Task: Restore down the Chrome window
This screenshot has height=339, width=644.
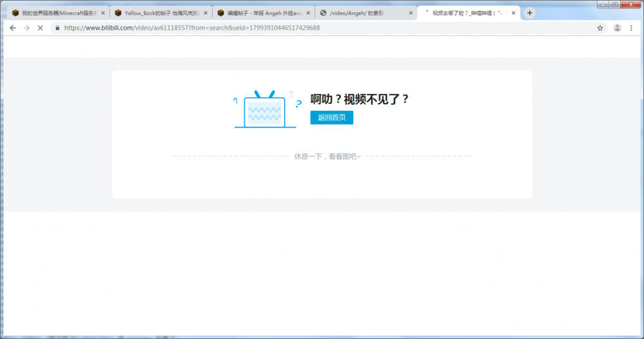Action: pyautogui.click(x=614, y=5)
